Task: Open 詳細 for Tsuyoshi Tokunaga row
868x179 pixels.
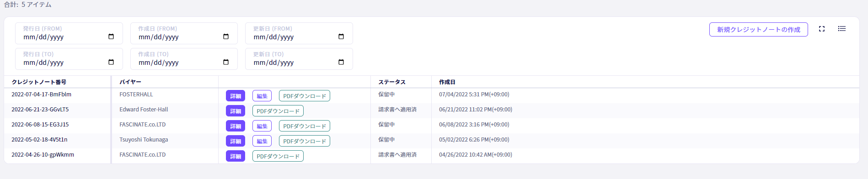Action: 236,141
